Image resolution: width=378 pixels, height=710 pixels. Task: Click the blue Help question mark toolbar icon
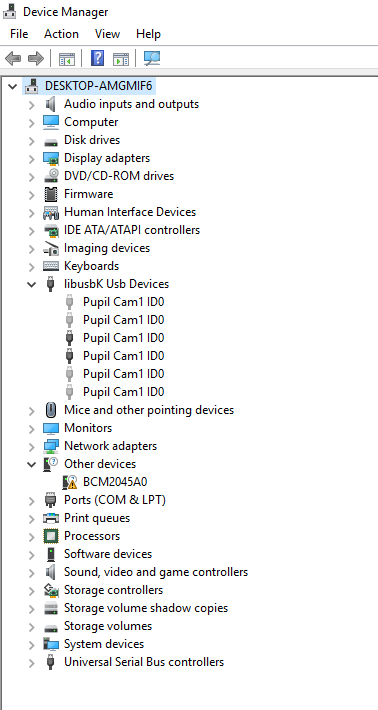click(x=97, y=58)
